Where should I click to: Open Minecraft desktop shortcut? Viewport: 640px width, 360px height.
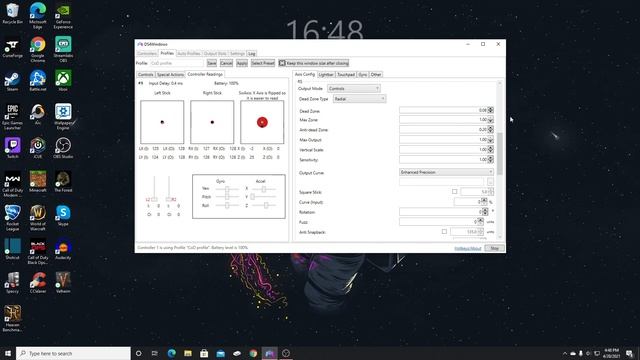38,182
